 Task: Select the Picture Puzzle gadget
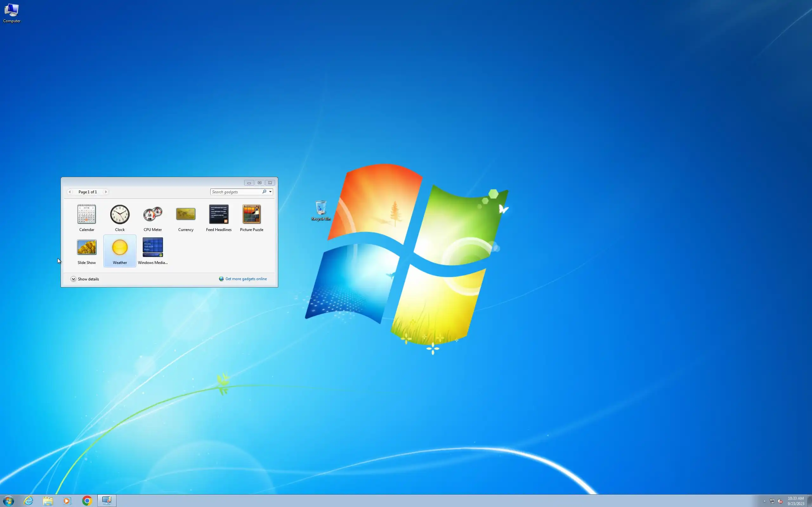(252, 214)
